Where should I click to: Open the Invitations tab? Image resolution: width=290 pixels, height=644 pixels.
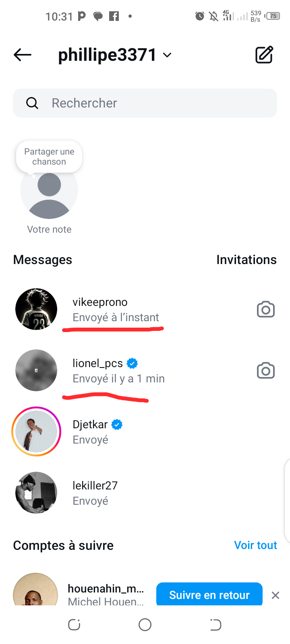click(246, 260)
